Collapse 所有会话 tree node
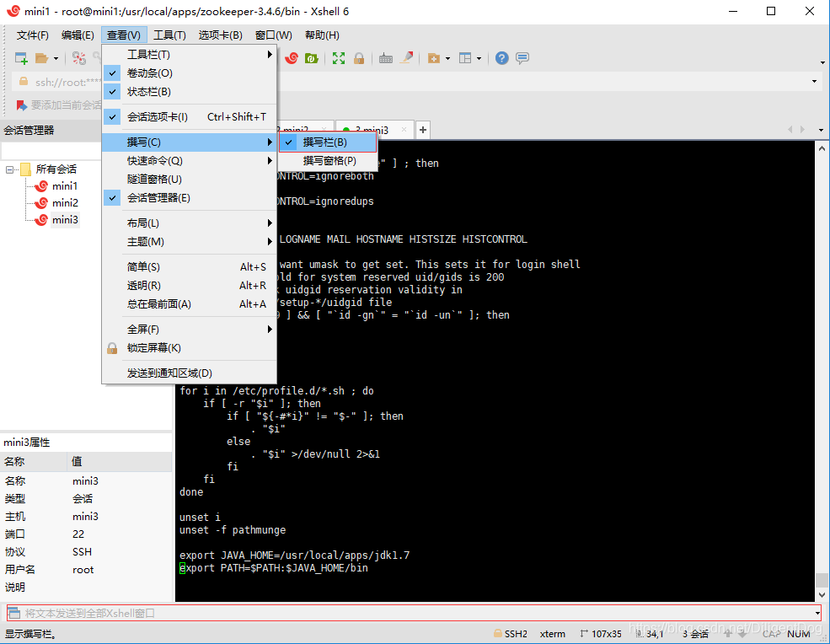 pyautogui.click(x=9, y=169)
